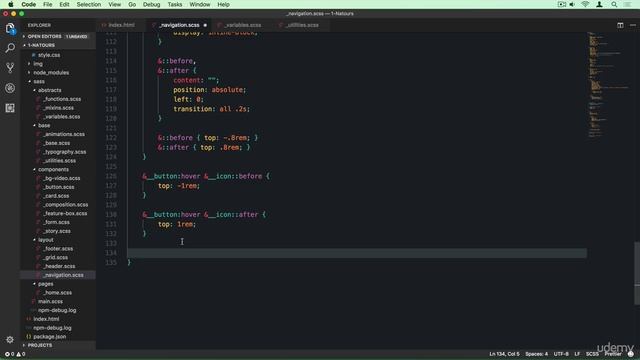This screenshot has width=640, height=360.
Task: Collapse the components folder
Action: click(53, 169)
